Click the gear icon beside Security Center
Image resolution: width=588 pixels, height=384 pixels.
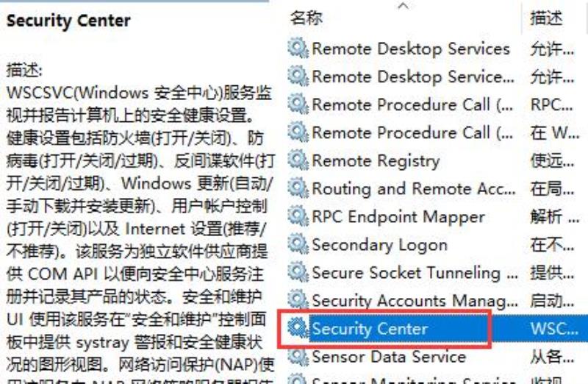point(298,328)
